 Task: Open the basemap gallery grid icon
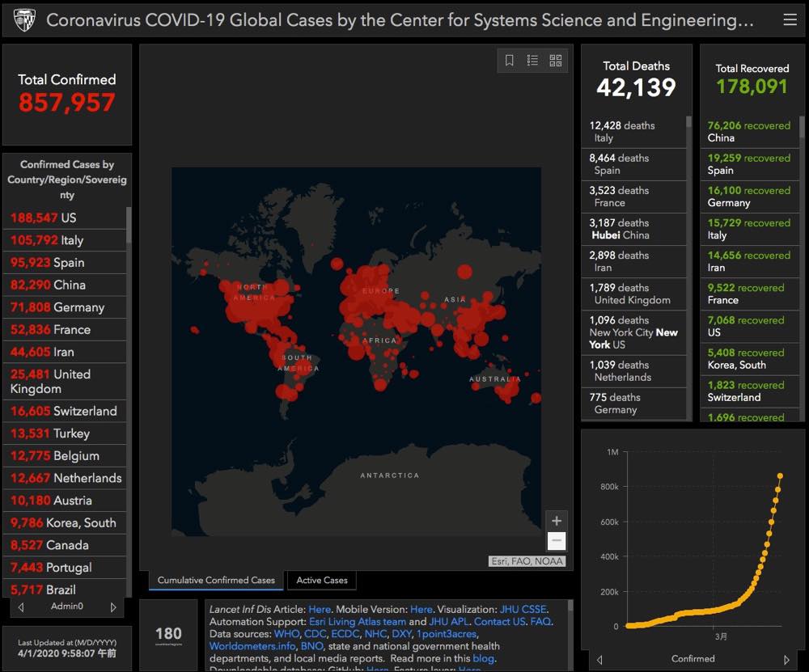click(556, 61)
